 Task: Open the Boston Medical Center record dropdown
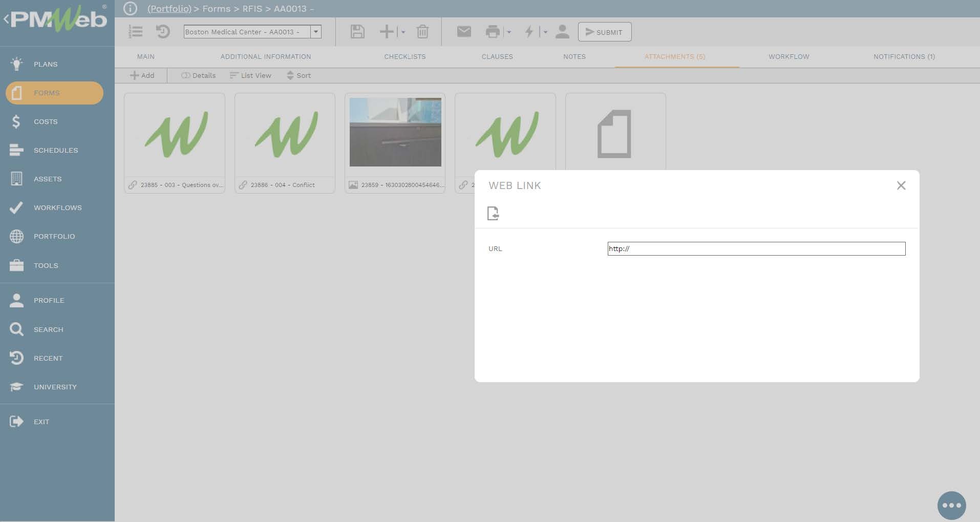[316, 32]
